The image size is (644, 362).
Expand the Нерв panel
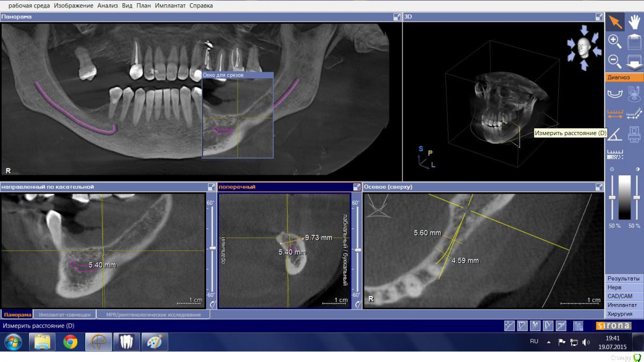623,287
